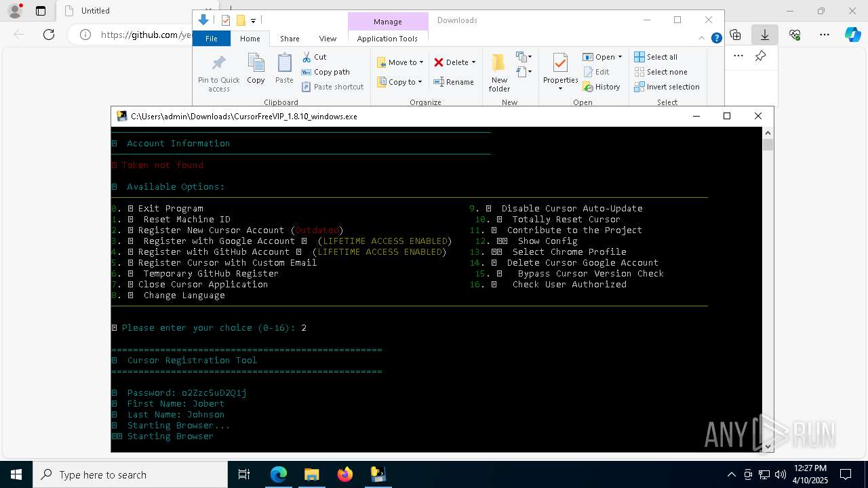Open Copy to dropdown
Image resolution: width=868 pixels, height=488 pixels.
tap(399, 82)
